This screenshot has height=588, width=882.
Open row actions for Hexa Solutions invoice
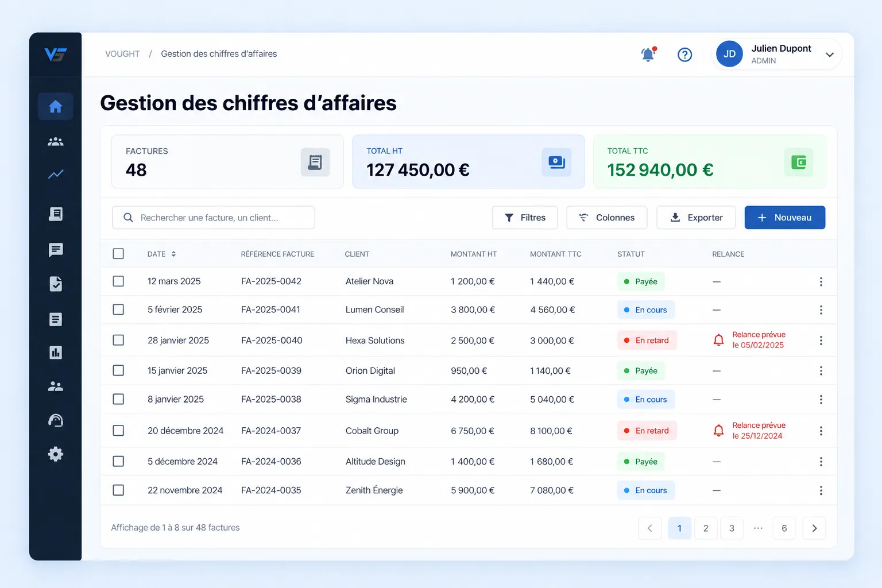[821, 341]
